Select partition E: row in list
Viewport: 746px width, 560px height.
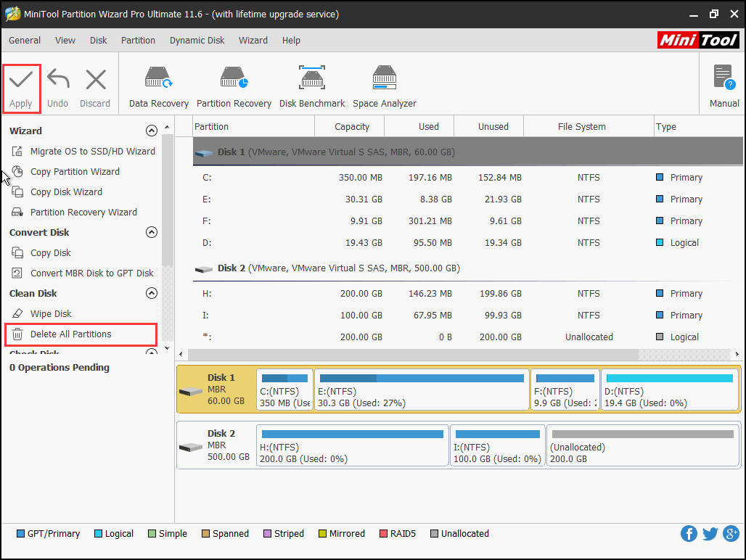click(x=467, y=199)
